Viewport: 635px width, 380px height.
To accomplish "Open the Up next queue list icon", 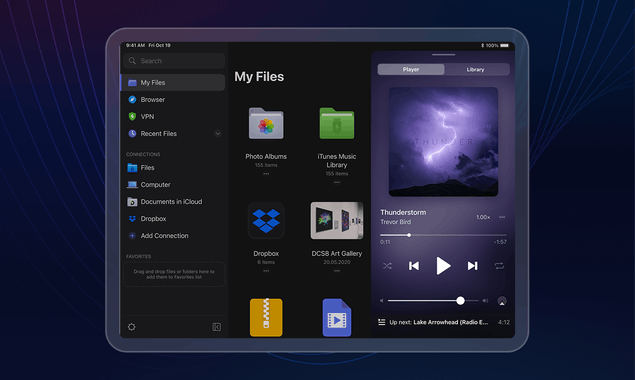I will pos(381,322).
